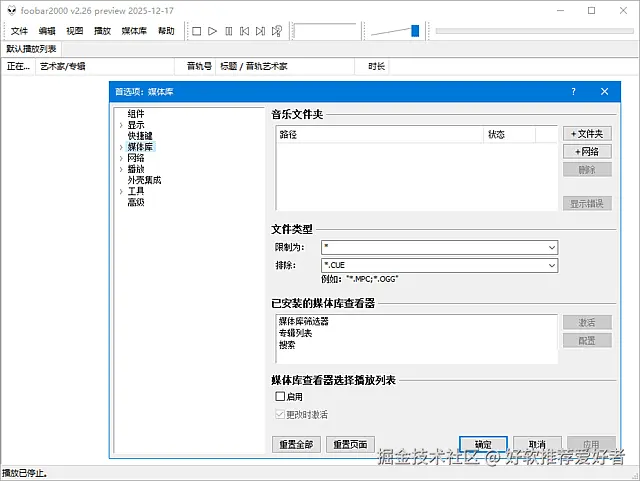640x481 pixels.
Task: Click the +文件夹 button
Action: click(587, 134)
